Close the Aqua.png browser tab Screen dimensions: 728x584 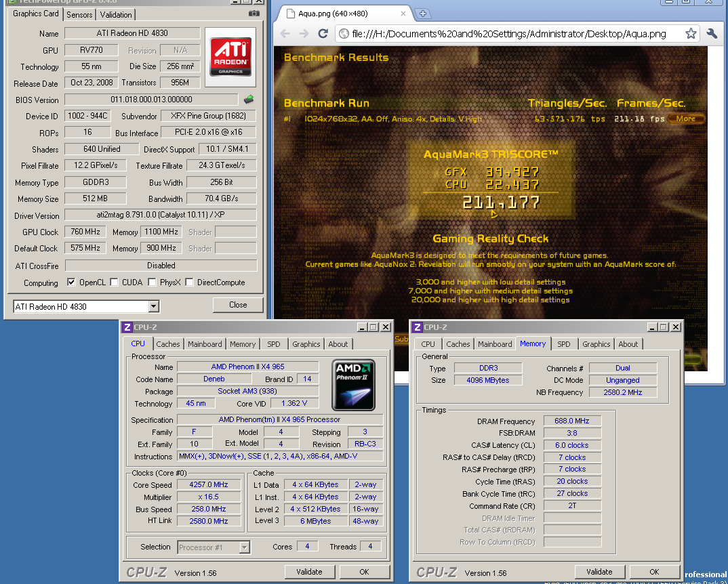point(403,14)
